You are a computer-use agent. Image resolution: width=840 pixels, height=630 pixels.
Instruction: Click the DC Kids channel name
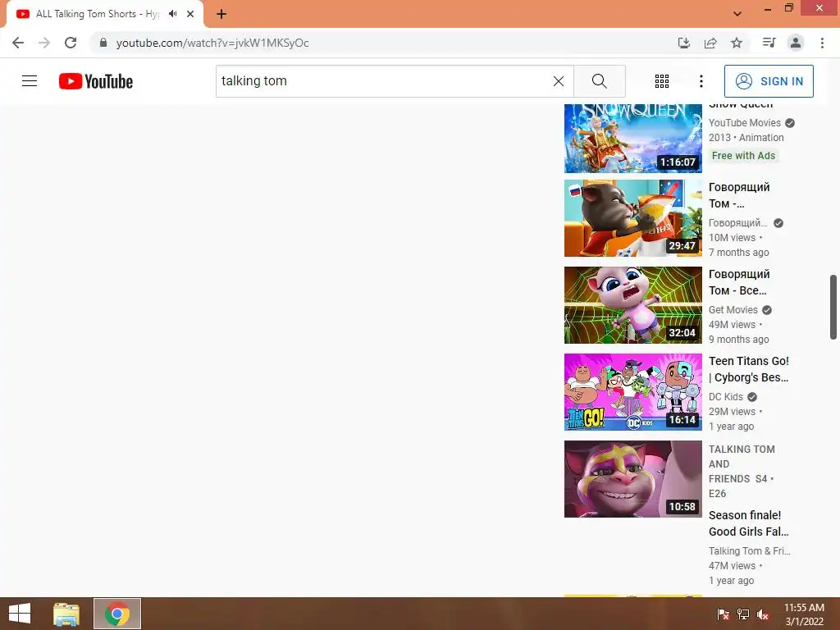pyautogui.click(x=726, y=396)
